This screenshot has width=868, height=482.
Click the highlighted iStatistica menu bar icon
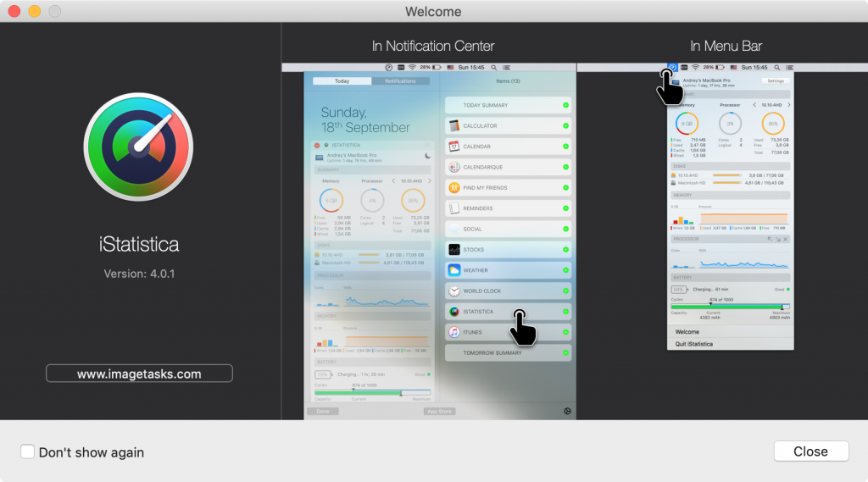click(672, 68)
